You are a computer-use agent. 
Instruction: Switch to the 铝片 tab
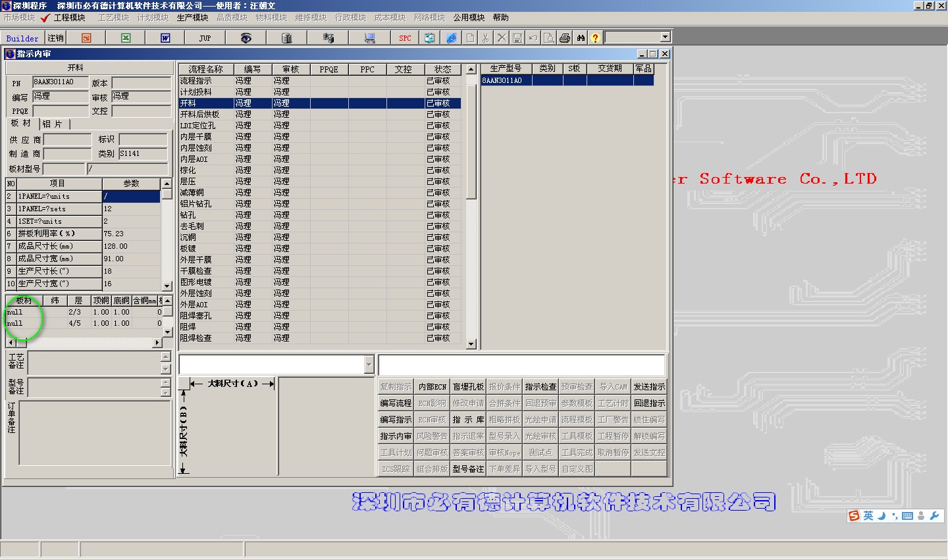pos(53,124)
